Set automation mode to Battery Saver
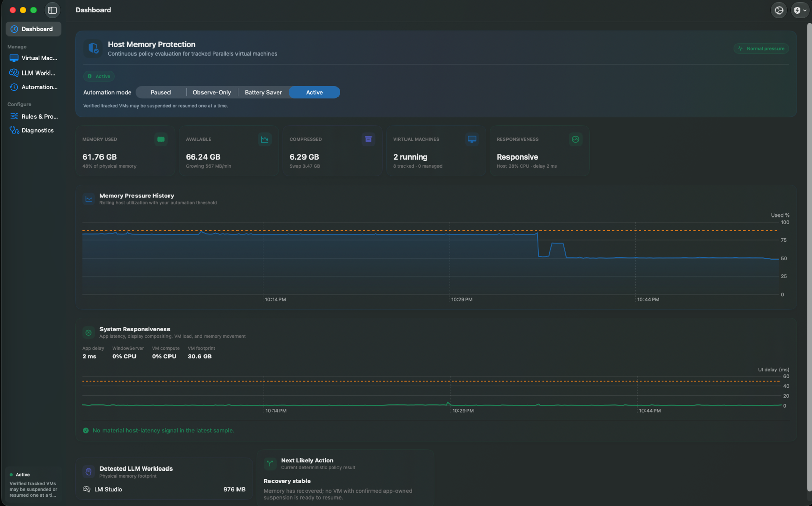 coord(263,92)
